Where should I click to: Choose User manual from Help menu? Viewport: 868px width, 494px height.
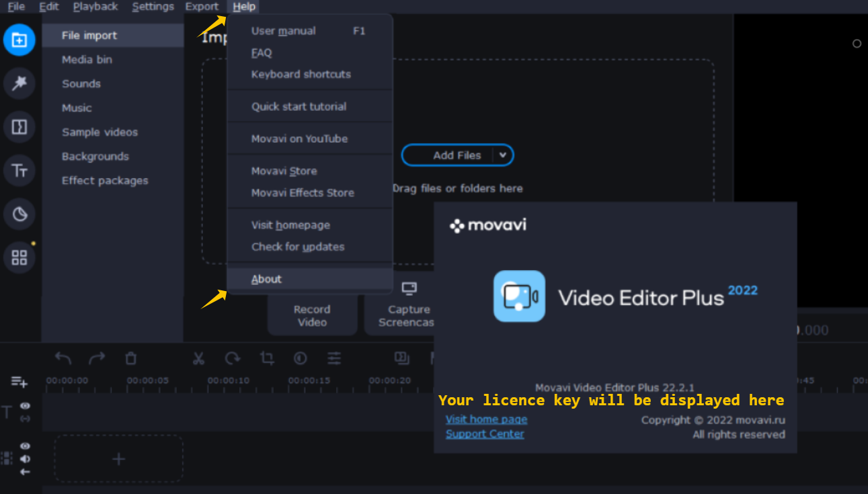(310, 31)
